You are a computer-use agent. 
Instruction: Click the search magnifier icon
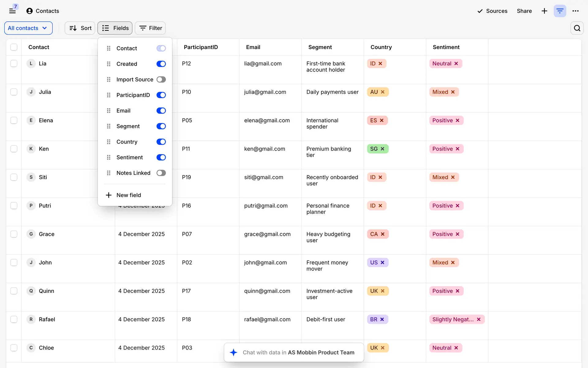[x=577, y=28]
